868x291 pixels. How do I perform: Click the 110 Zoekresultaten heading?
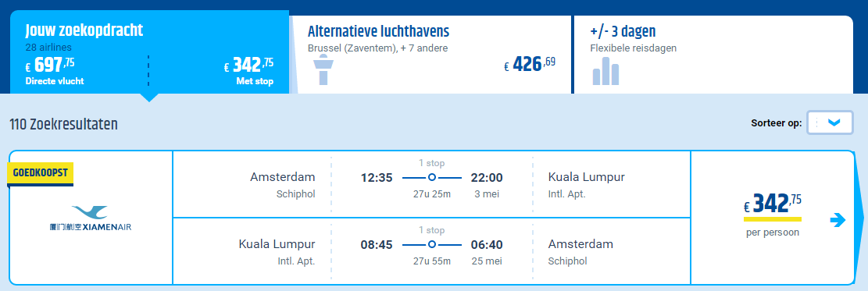pos(63,124)
